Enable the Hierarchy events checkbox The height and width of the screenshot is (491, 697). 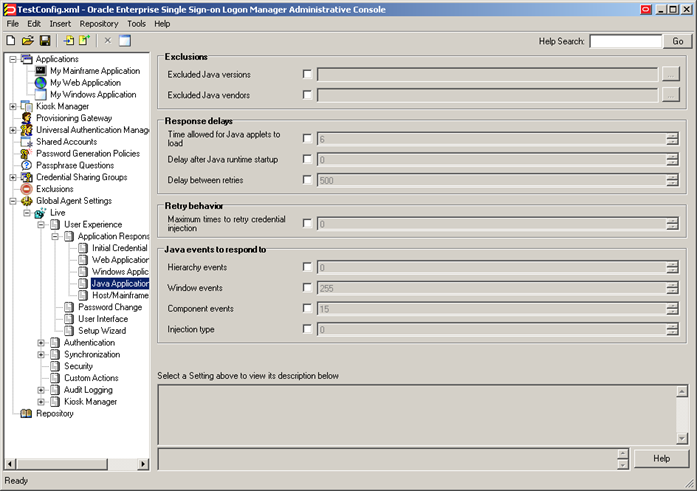(307, 267)
